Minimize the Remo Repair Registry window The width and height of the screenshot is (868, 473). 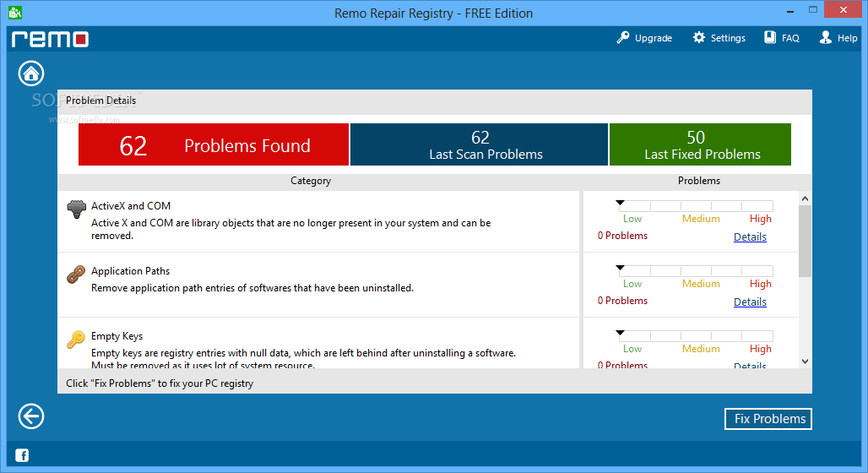[790, 10]
